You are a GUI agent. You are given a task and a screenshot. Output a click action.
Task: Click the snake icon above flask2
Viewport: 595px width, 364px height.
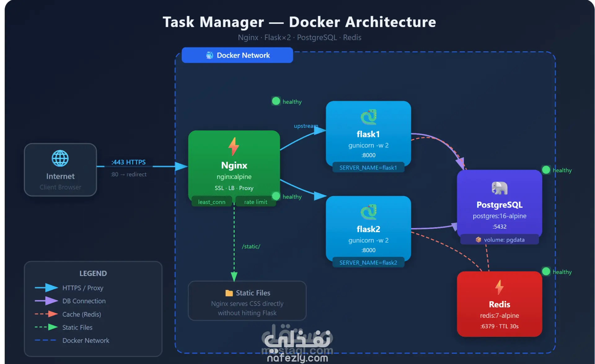click(368, 212)
